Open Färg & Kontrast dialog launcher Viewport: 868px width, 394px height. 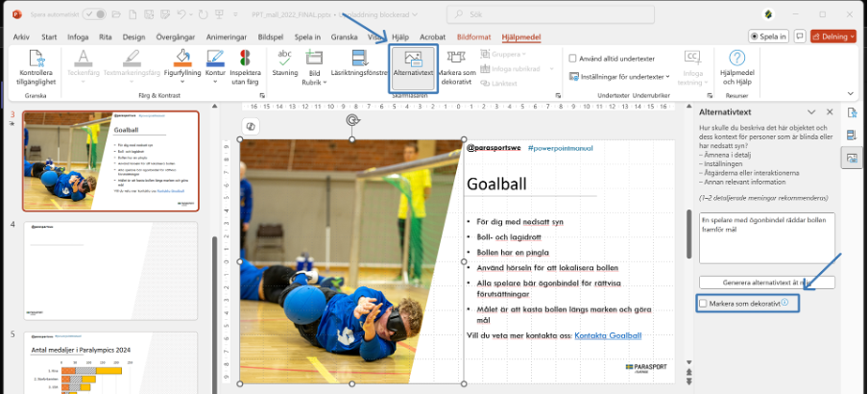click(x=262, y=95)
